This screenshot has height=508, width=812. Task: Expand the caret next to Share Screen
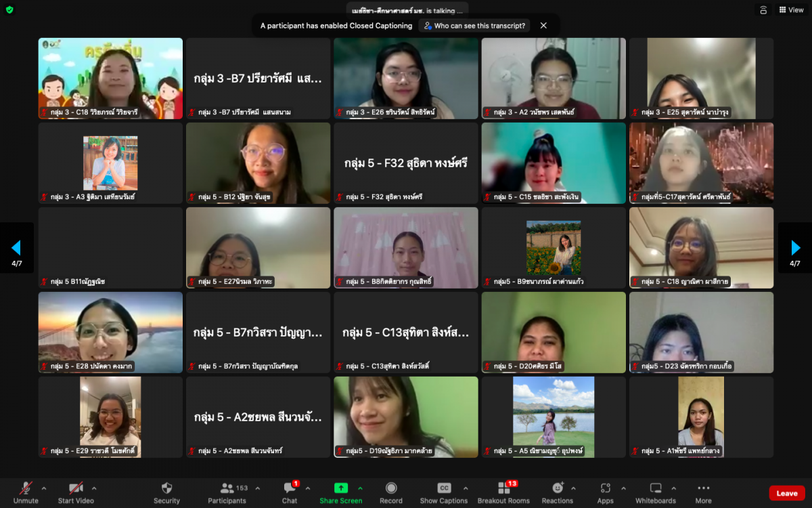pyautogui.click(x=360, y=488)
